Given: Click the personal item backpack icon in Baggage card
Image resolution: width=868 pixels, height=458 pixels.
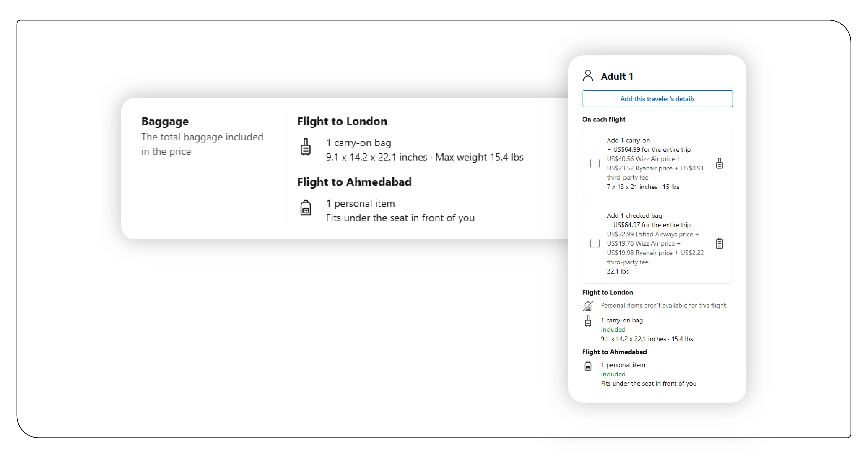Looking at the screenshot, I should point(306,208).
